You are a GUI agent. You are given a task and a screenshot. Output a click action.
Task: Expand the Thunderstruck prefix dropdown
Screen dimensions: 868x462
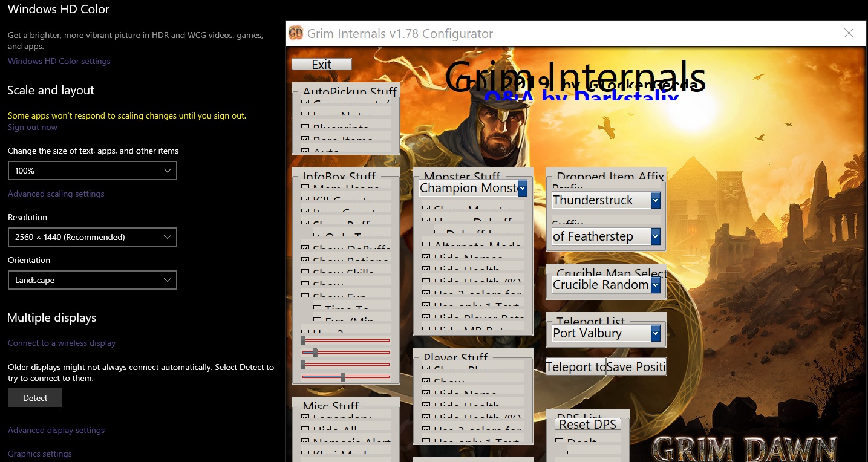[655, 200]
